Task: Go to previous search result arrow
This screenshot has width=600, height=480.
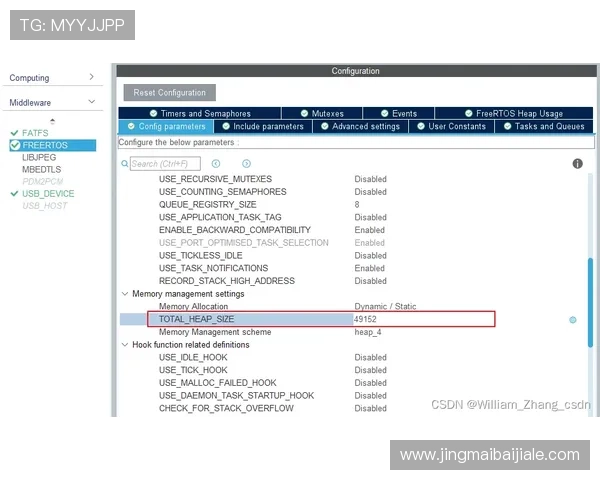Action: pyautogui.click(x=216, y=164)
